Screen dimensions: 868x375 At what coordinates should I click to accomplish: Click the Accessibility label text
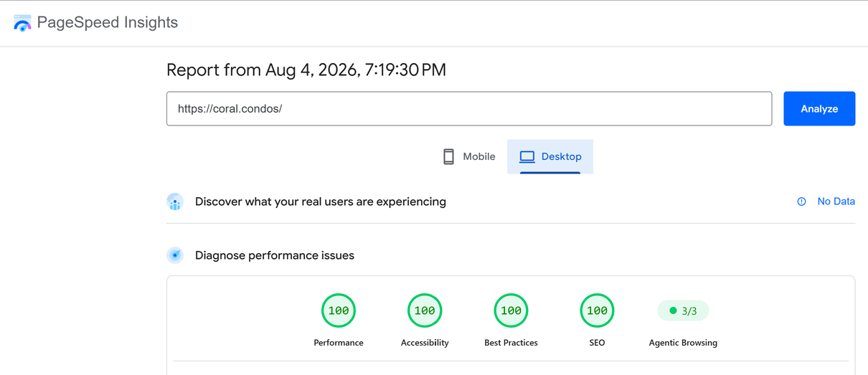coord(425,343)
